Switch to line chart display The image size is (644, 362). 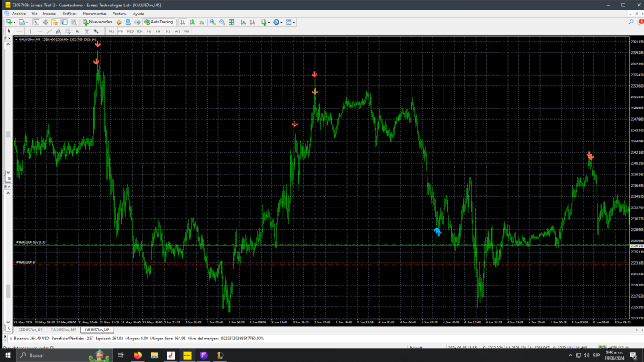(x=202, y=23)
